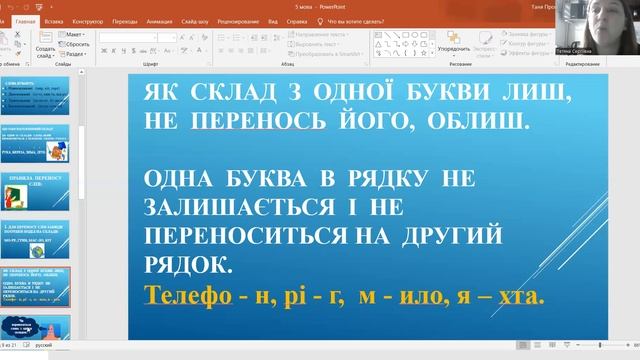
Task: Toggle underline Ч formatting
Action: [124, 51]
